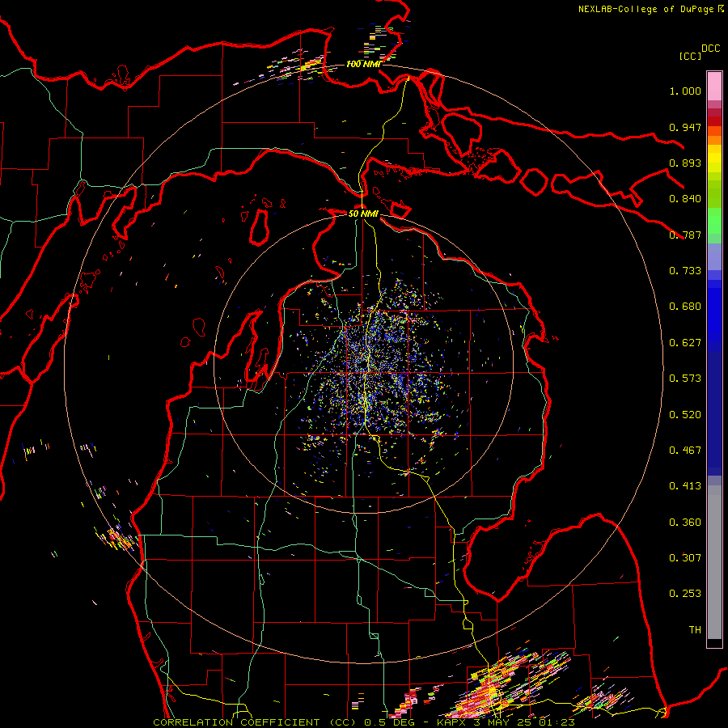Click the NEXLAB-College of DuPage title text
This screenshot has width=728, height=728.
pos(645,9)
